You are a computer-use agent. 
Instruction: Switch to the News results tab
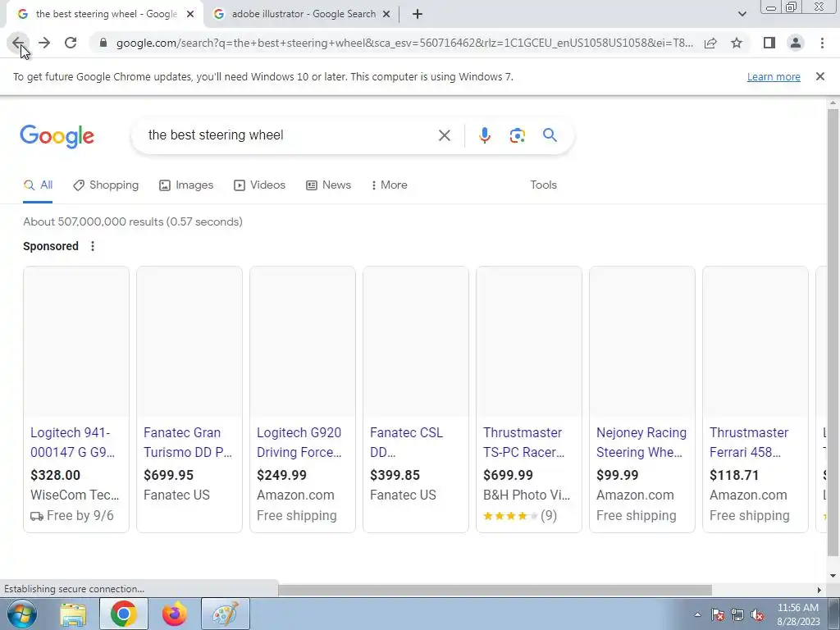[328, 185]
